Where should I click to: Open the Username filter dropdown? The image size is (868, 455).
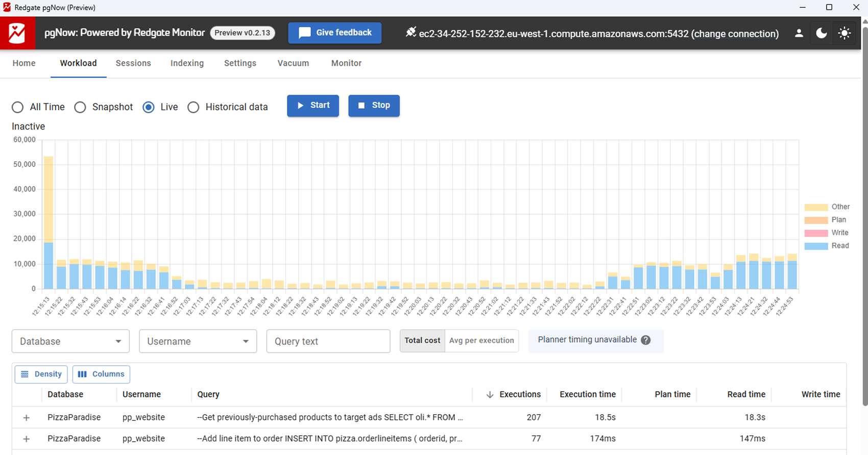198,341
